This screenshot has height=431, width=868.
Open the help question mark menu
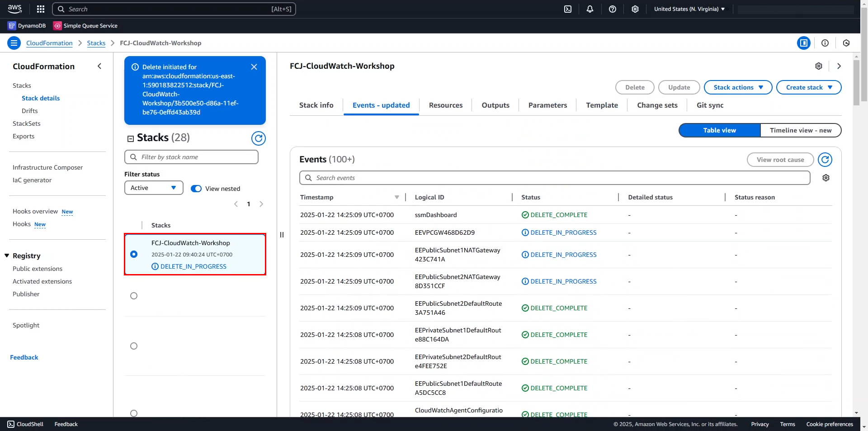(x=613, y=9)
